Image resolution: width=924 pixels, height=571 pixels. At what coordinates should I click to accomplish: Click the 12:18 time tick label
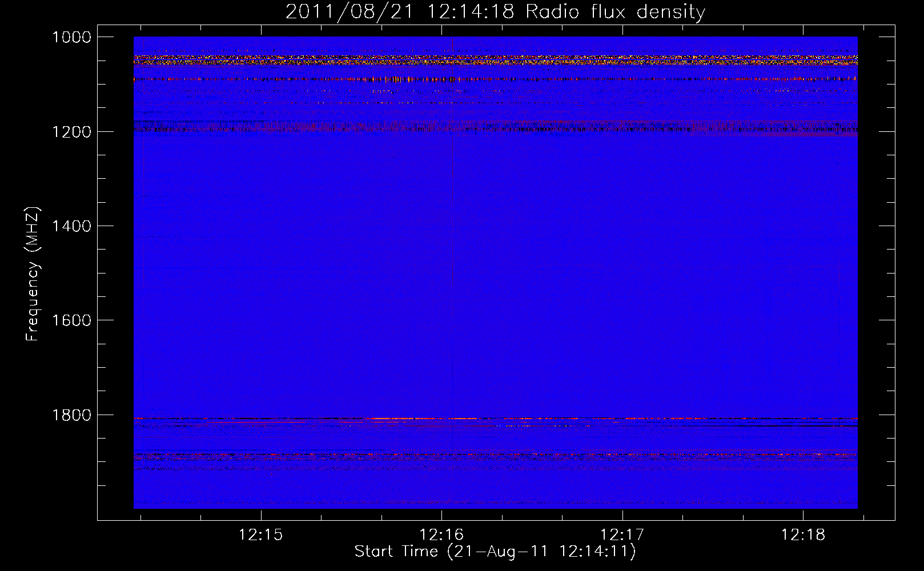tap(803, 535)
